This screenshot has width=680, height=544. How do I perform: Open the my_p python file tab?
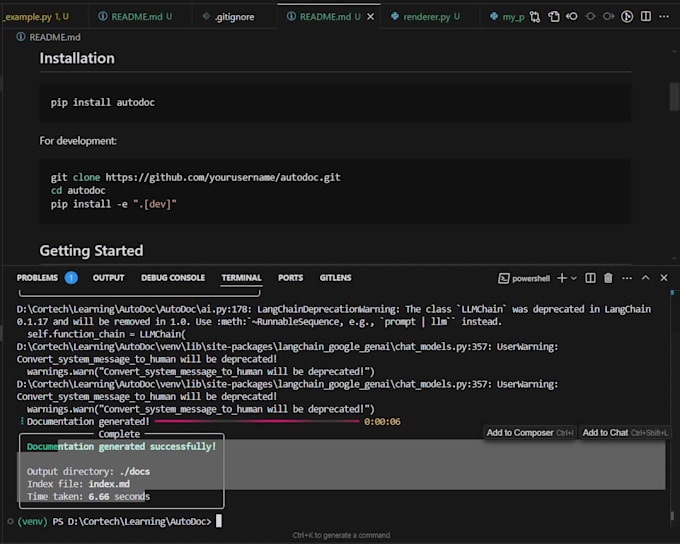[x=507, y=16]
